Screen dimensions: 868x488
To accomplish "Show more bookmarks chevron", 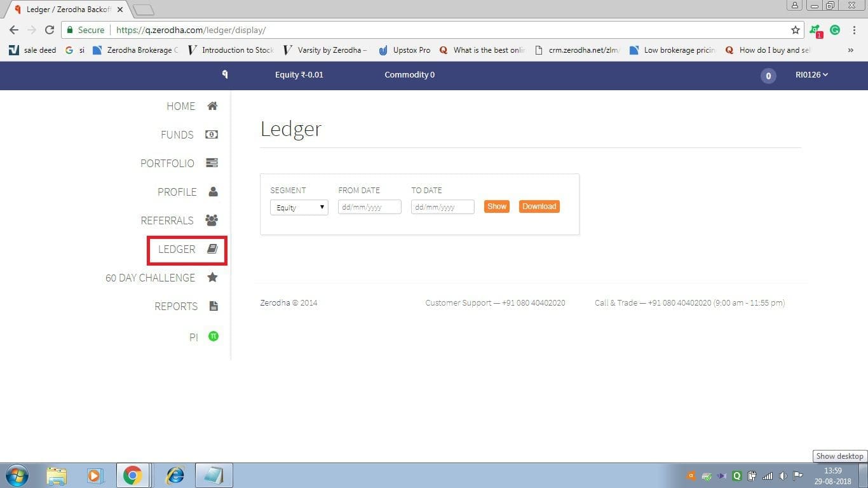I will (x=851, y=50).
